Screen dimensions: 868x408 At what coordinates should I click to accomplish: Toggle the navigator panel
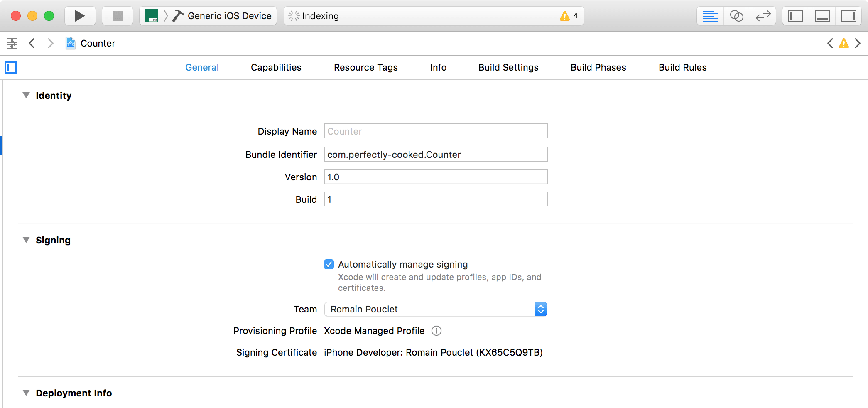(x=795, y=16)
